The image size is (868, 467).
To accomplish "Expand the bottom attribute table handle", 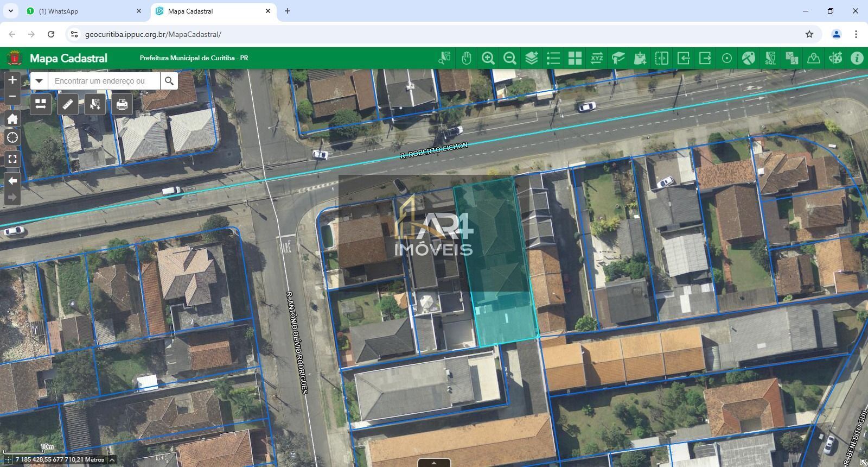I will click(x=434, y=463).
